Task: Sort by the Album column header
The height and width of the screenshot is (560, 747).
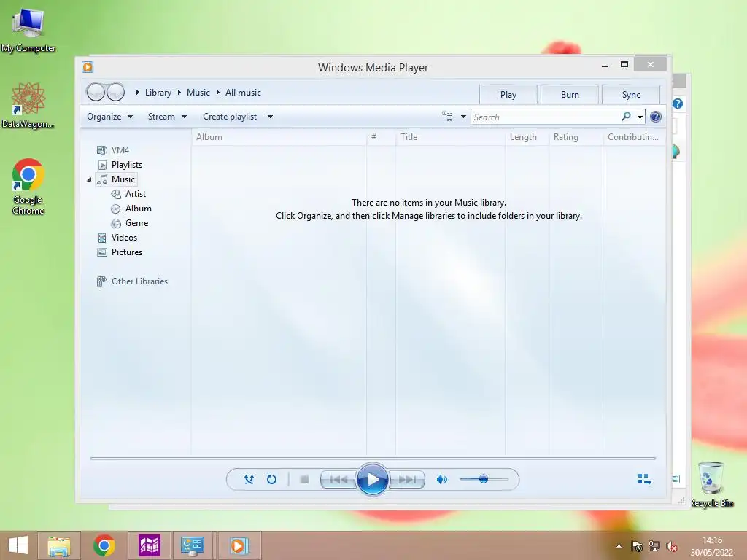Action: pyautogui.click(x=279, y=136)
